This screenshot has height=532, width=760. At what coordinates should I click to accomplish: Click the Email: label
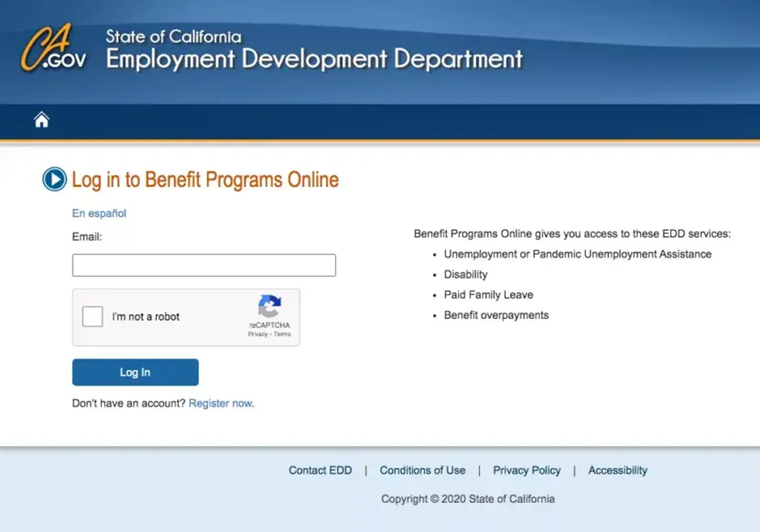87,237
